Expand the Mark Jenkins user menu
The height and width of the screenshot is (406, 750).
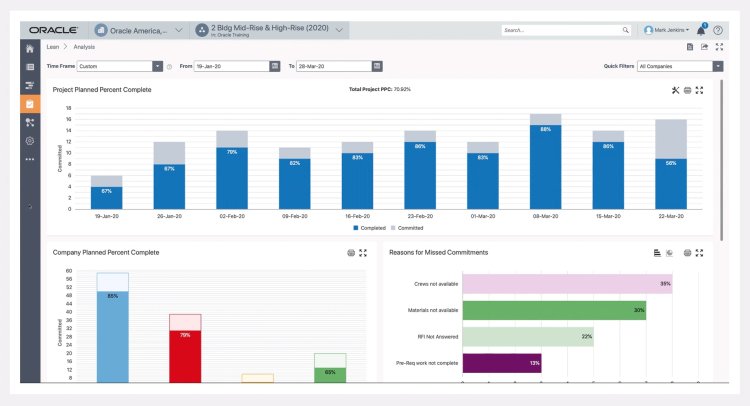click(x=667, y=30)
